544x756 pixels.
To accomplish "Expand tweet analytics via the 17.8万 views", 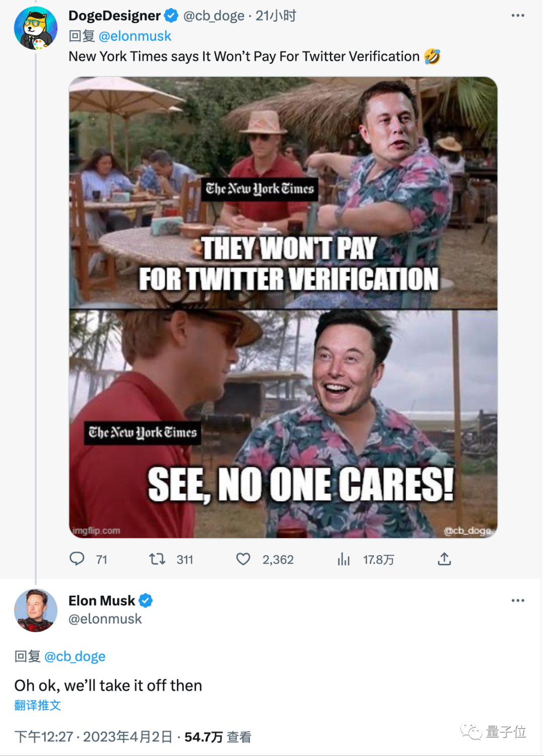I will click(378, 559).
